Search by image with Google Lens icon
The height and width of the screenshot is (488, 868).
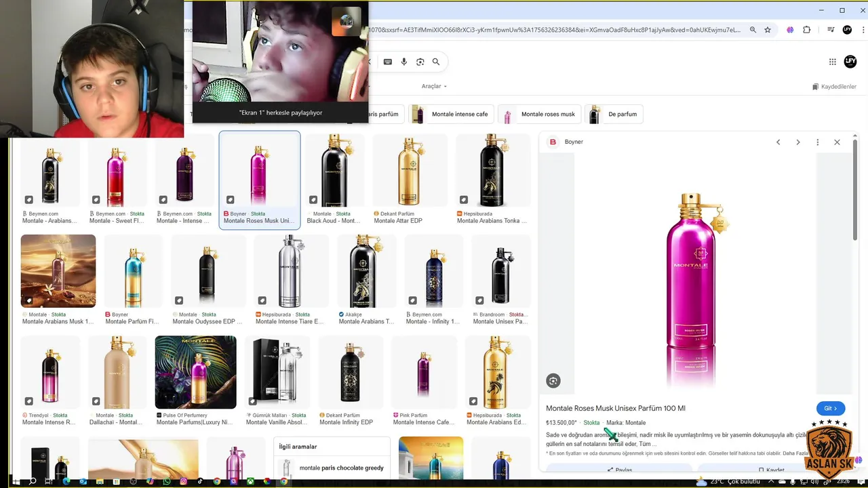420,62
